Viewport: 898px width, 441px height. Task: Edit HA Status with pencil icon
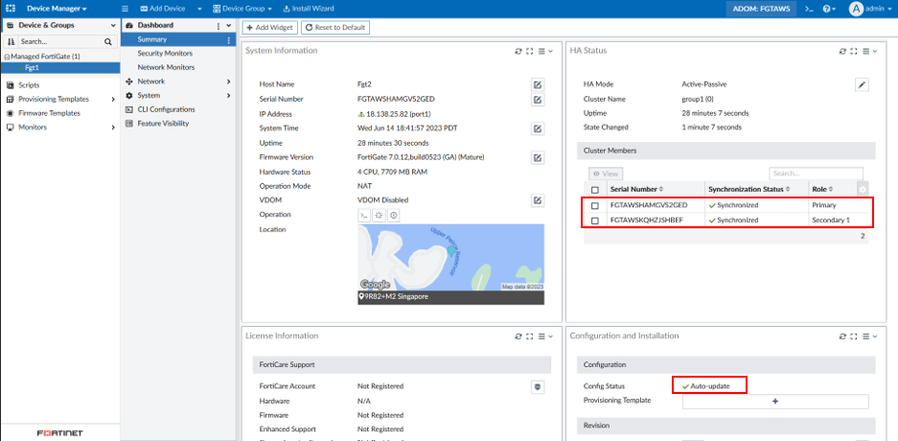(x=862, y=85)
